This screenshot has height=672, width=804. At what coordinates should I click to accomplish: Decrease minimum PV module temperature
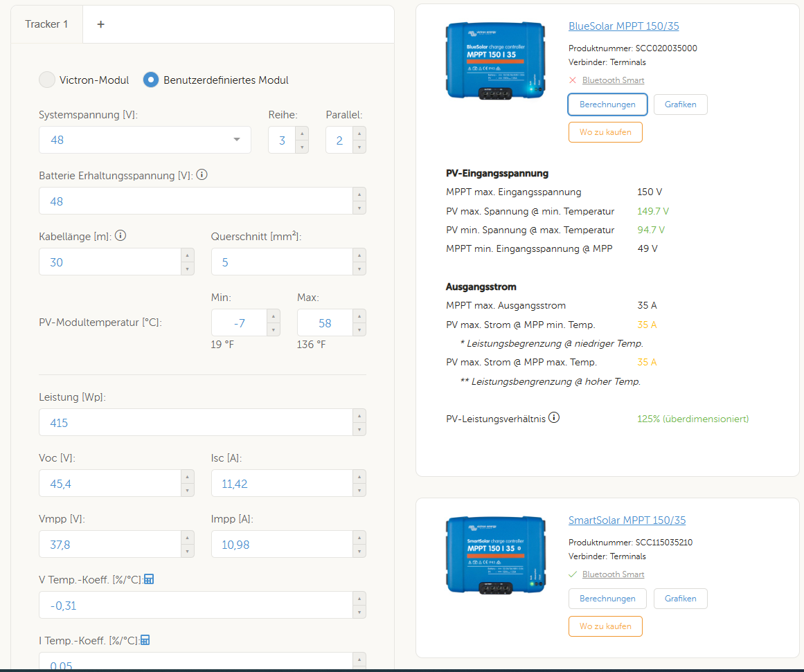(x=274, y=330)
